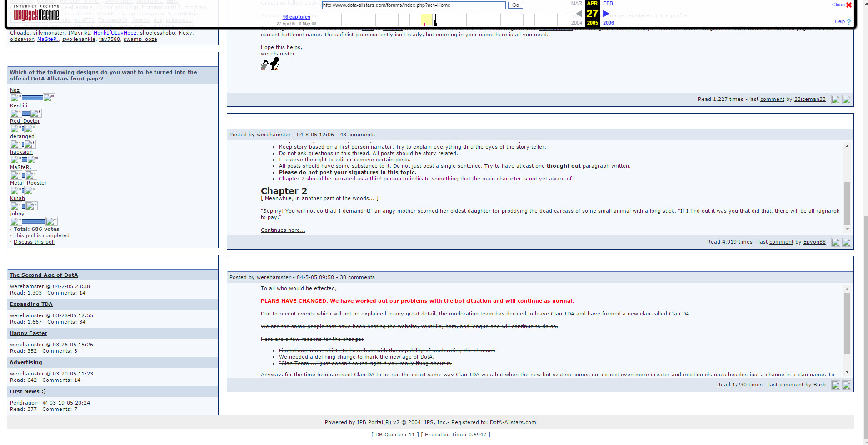Click poll candidate Red_Doctor link

(x=25, y=121)
